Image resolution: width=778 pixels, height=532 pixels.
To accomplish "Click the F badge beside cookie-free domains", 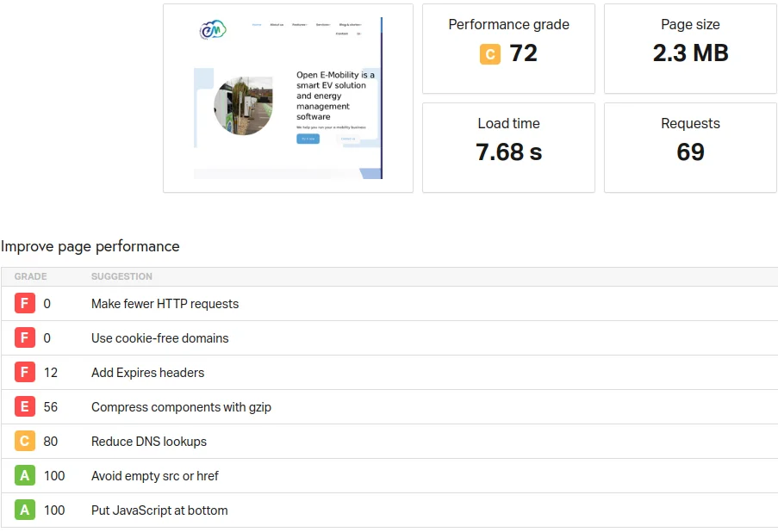I will (24, 338).
